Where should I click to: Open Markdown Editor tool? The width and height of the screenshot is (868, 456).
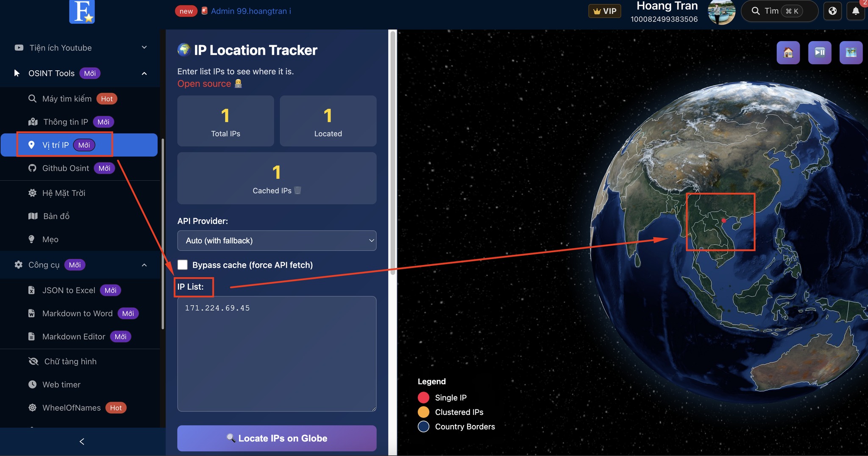click(80, 337)
